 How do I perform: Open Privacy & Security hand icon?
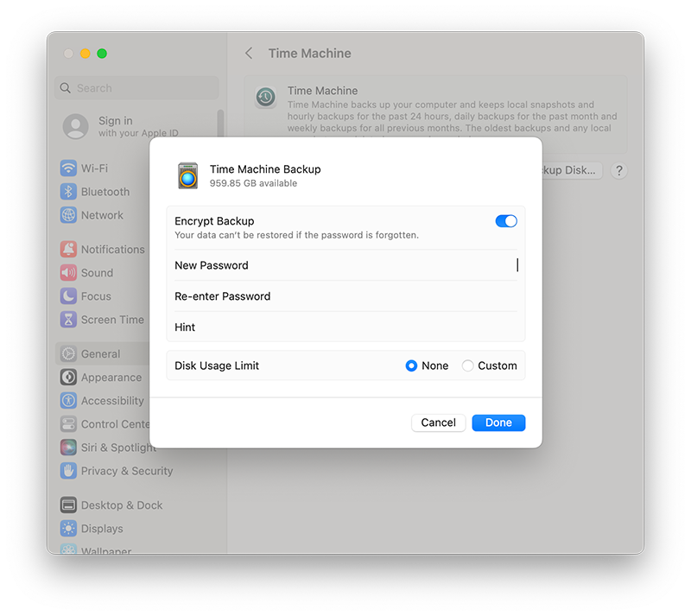[68, 471]
